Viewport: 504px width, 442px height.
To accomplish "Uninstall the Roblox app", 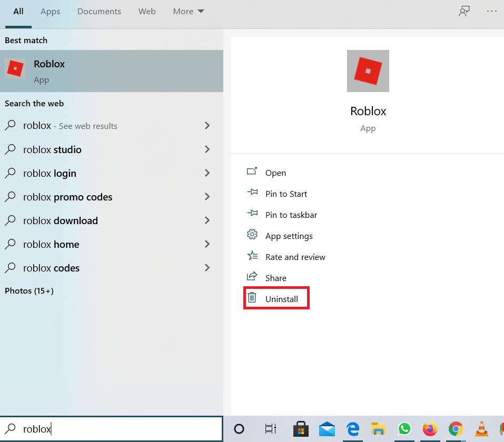I will coord(282,299).
